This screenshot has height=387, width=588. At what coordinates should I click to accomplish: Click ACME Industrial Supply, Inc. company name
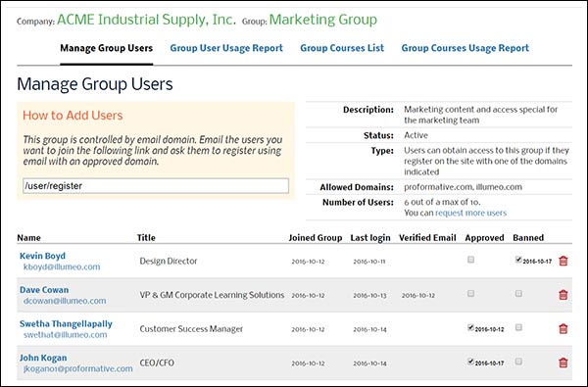[146, 20]
